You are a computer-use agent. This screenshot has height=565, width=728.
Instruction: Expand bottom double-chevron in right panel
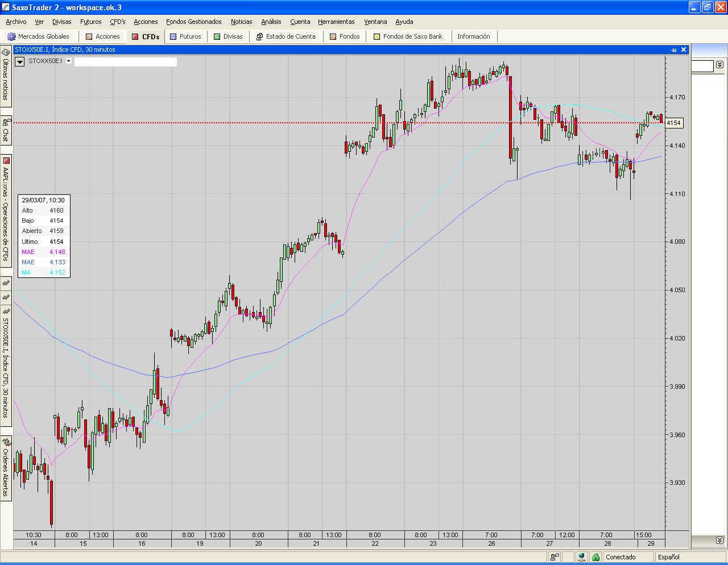click(x=719, y=540)
